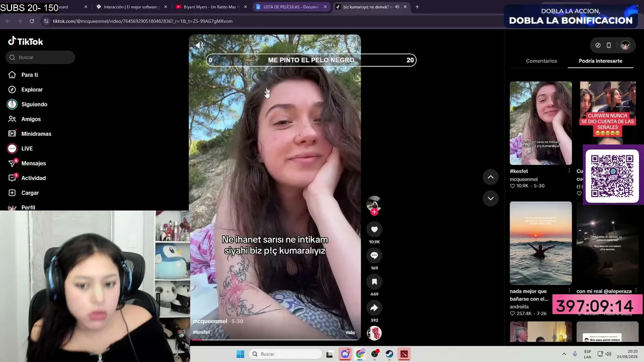Seek the video progress bar
The width and height of the screenshot is (644, 362).
275,339
